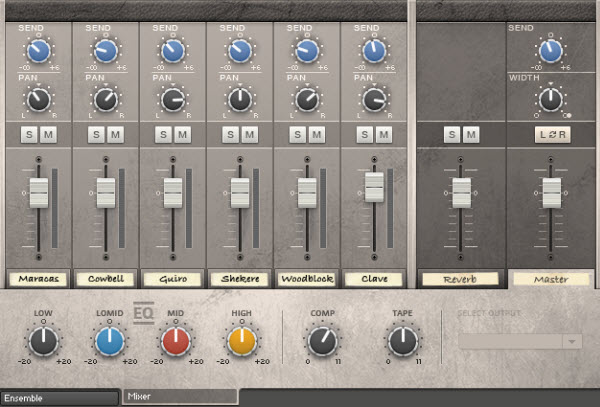Mute the Shekere channel
The height and width of the screenshot is (407, 600).
pos(249,135)
